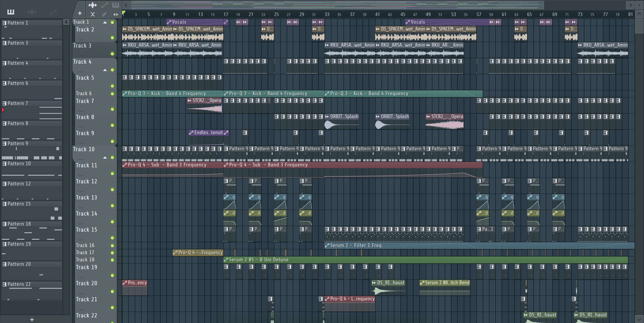This screenshot has height=323, width=644.
Task: Collapse the Track 1 group with its triangle
Action: point(105,23)
